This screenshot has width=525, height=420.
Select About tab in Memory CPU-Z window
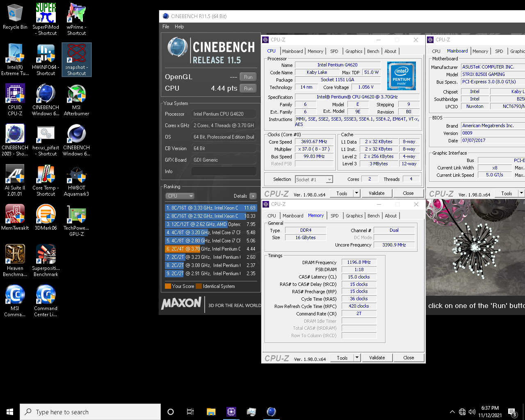point(391,216)
